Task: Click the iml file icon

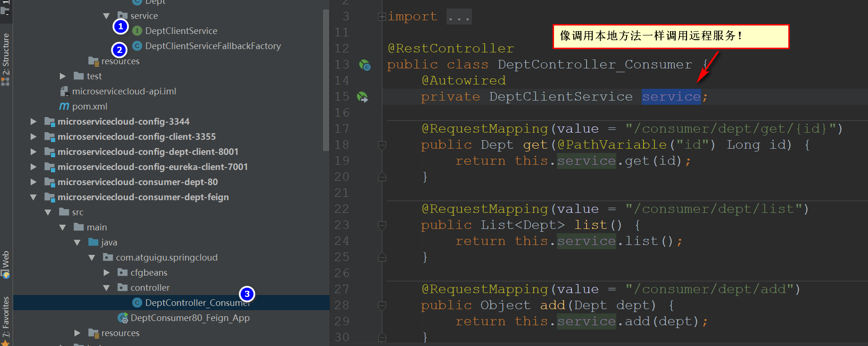Action: [64, 91]
